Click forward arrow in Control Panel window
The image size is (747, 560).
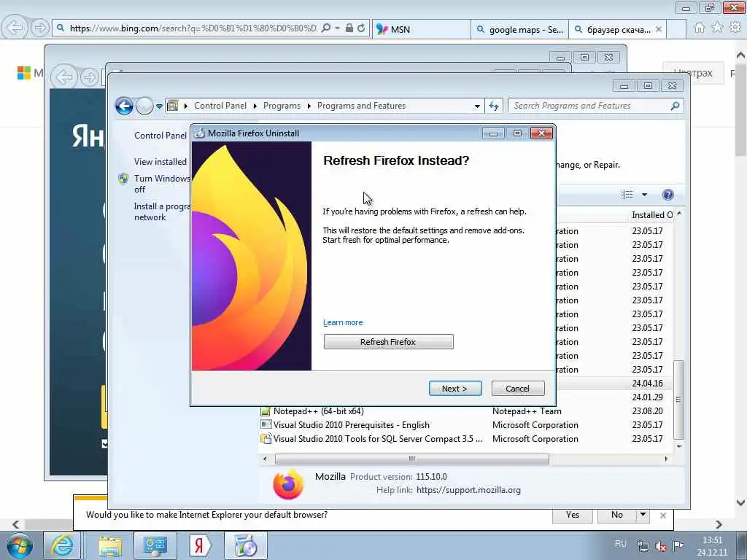[x=144, y=106]
